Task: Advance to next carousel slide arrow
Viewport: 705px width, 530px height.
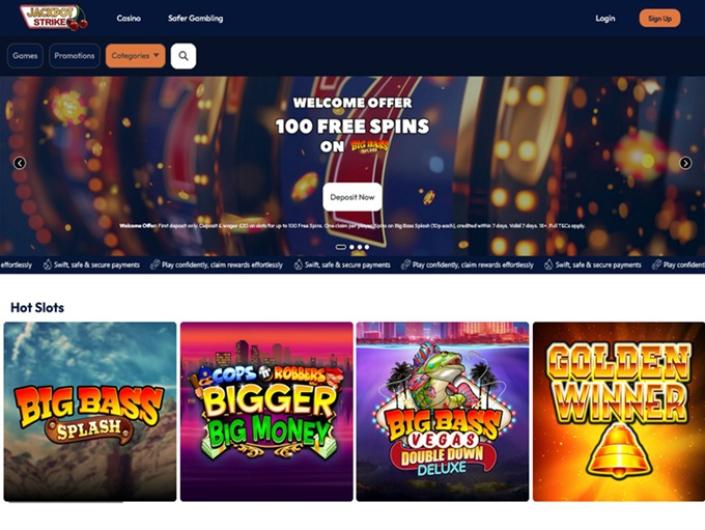Action: pyautogui.click(x=685, y=163)
